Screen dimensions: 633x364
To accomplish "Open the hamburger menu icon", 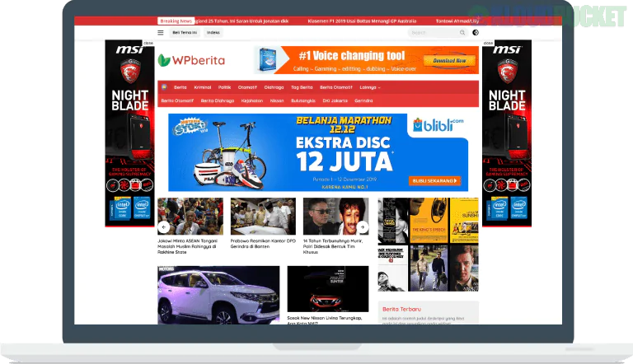I will tap(161, 33).
